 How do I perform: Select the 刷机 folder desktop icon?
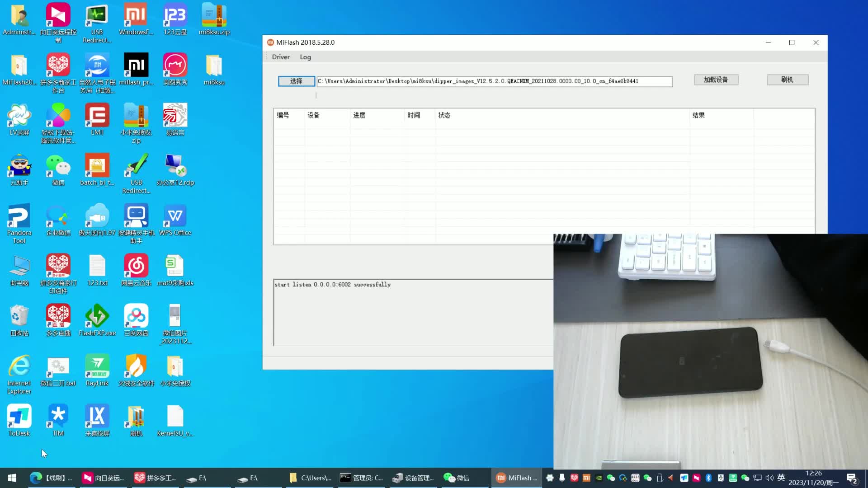click(136, 421)
